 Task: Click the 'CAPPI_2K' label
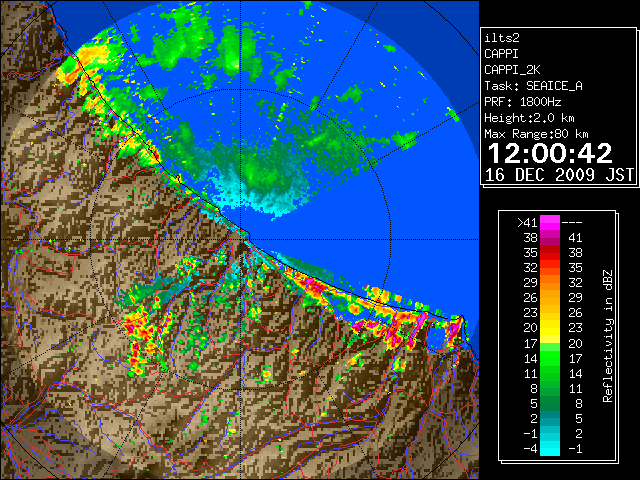[x=512, y=70]
